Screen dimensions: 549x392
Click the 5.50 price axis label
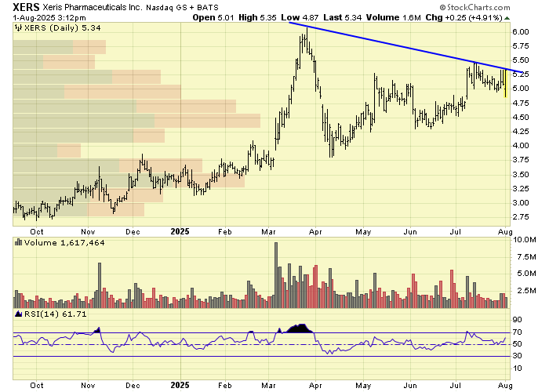pyautogui.click(x=521, y=60)
